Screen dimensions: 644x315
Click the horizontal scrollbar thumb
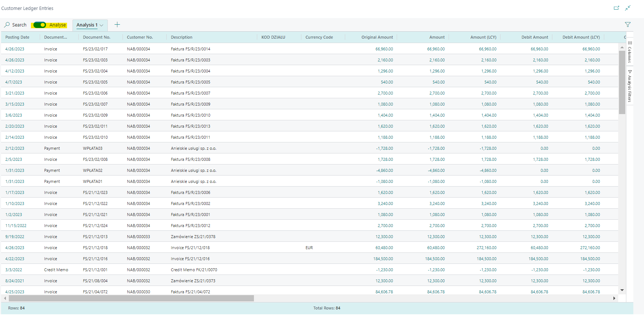pyautogui.click(x=131, y=298)
